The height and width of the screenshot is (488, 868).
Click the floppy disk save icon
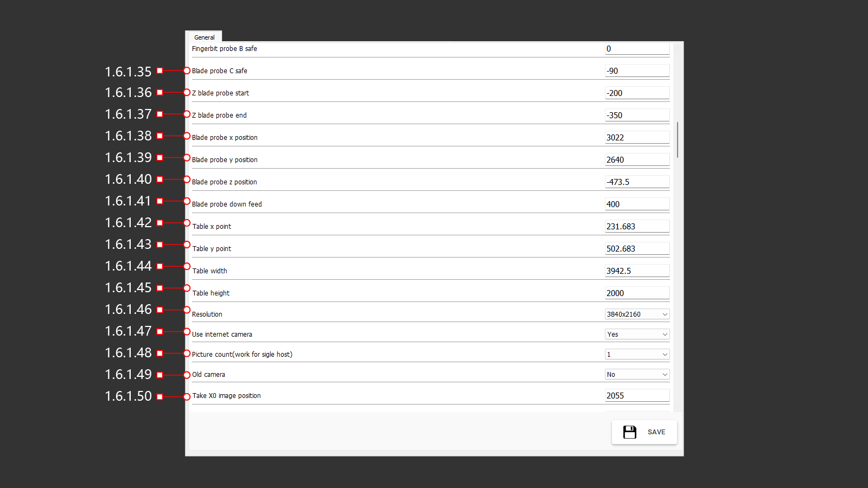pyautogui.click(x=629, y=432)
